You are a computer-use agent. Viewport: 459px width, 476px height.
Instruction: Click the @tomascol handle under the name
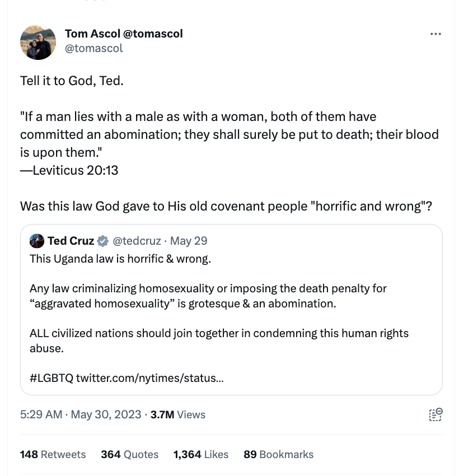click(93, 48)
